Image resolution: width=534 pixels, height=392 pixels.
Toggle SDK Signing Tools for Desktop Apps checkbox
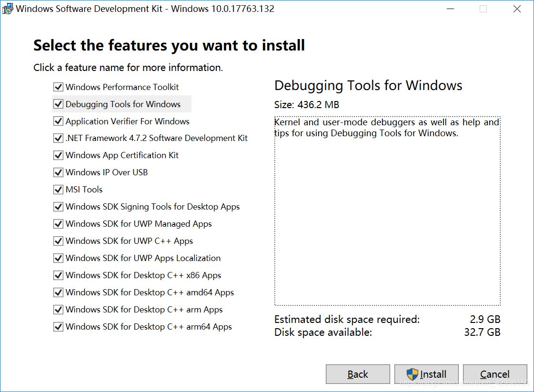click(58, 207)
